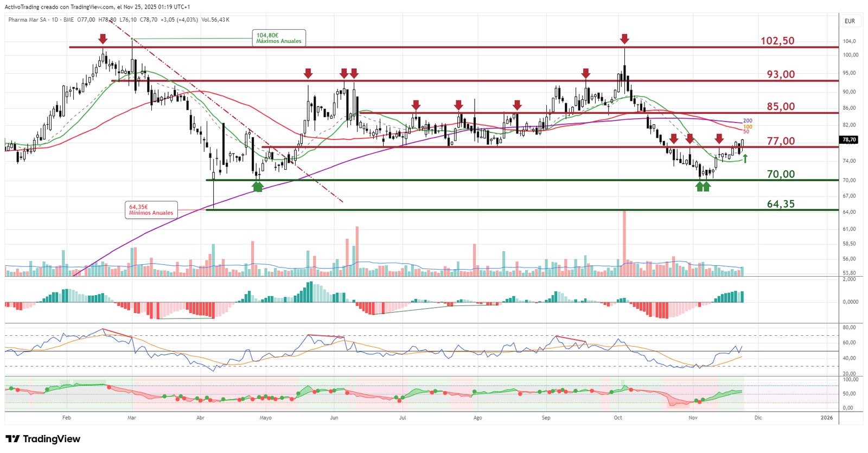Click the red arrow above mid-September candle
Viewport: 868px width, 453px height.
(x=586, y=73)
